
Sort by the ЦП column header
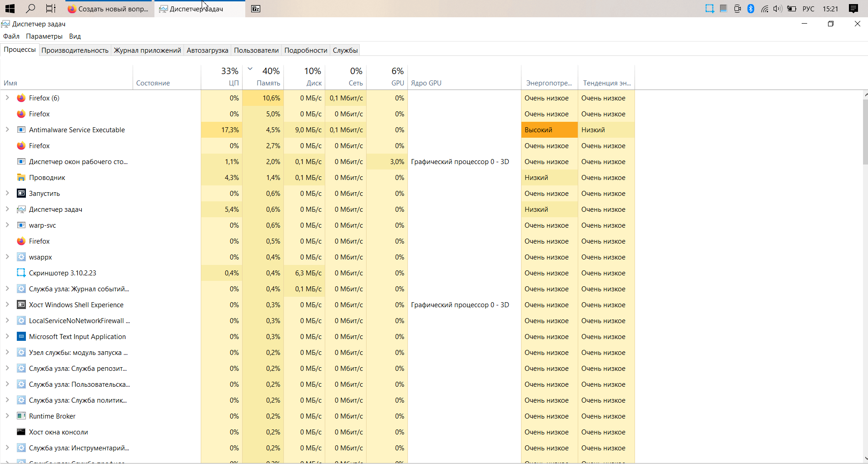tap(222, 77)
